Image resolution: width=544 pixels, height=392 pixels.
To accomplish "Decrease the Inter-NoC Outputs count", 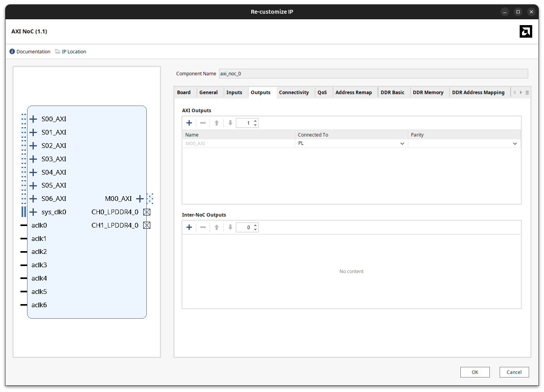I will 256,230.
